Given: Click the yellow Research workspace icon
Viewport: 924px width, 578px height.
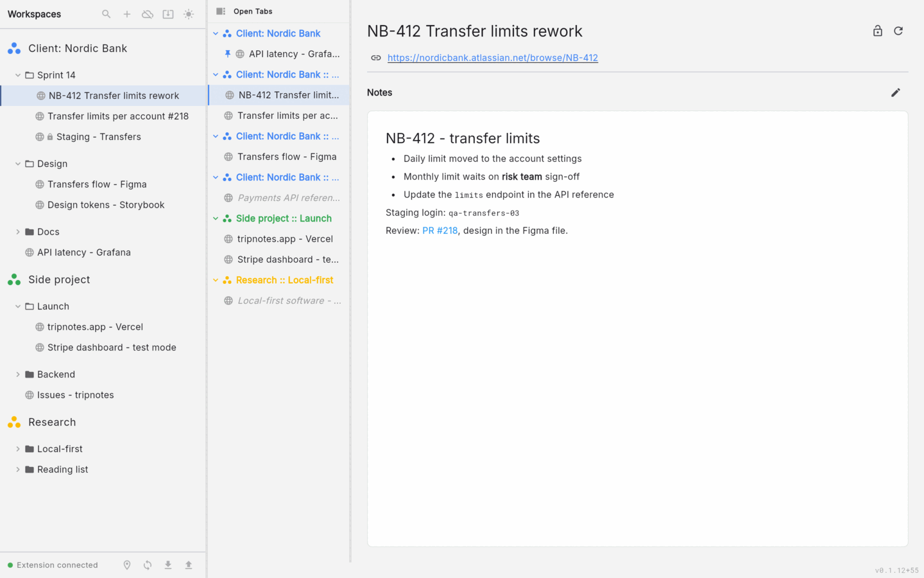Looking at the screenshot, I should [x=14, y=422].
